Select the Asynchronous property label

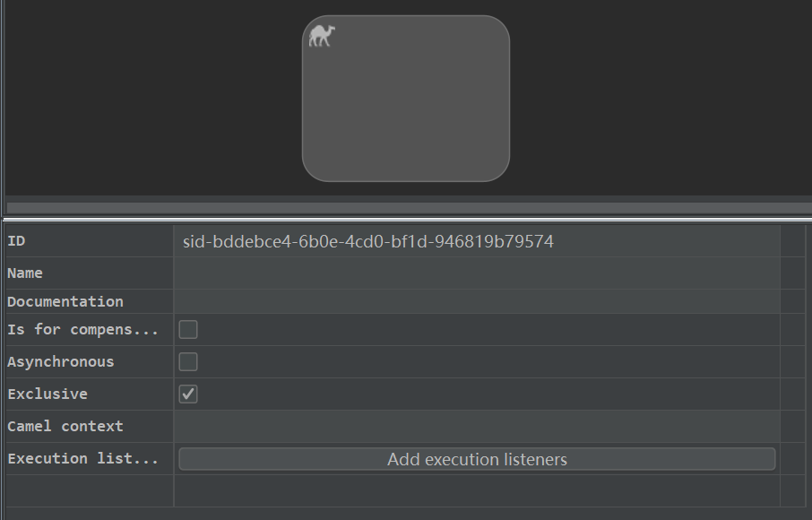coord(61,361)
